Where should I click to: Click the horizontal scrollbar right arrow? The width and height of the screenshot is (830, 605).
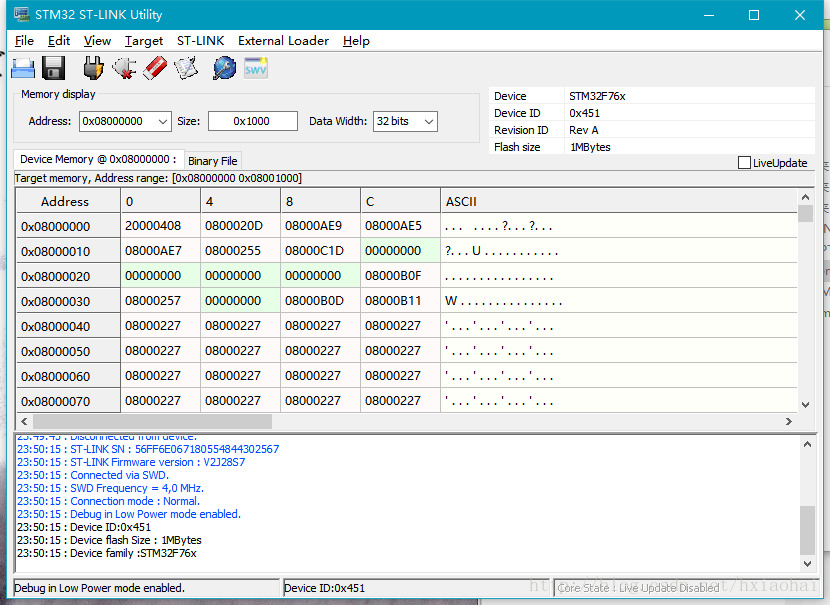pos(789,421)
